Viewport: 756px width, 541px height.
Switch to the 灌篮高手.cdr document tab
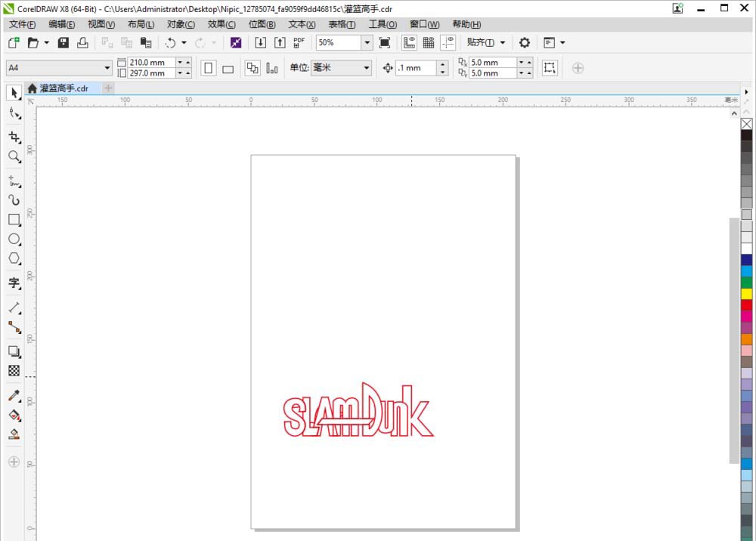pos(64,88)
